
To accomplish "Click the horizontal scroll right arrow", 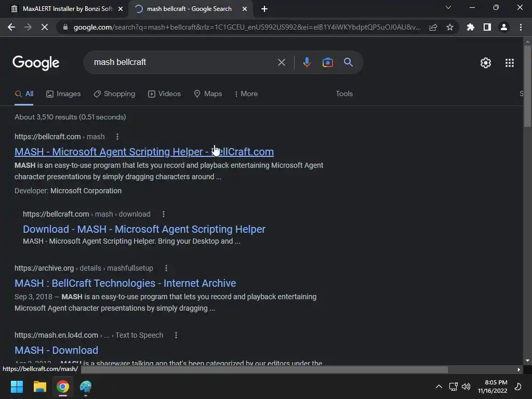I will pyautogui.click(x=519, y=369).
